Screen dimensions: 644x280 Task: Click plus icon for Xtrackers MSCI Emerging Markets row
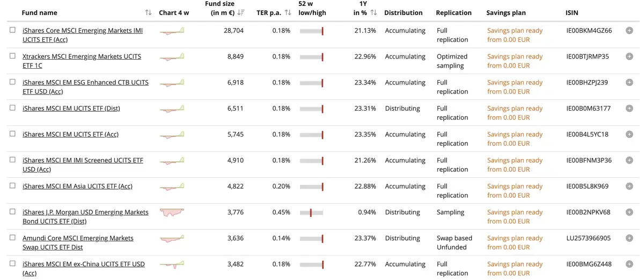pos(629,56)
